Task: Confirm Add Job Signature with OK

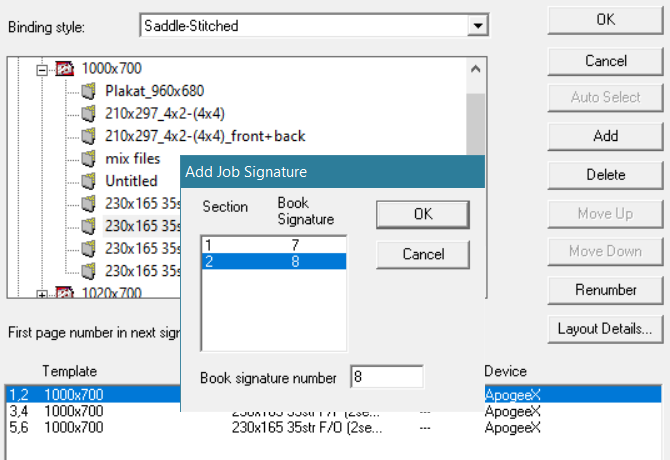Action: point(422,214)
